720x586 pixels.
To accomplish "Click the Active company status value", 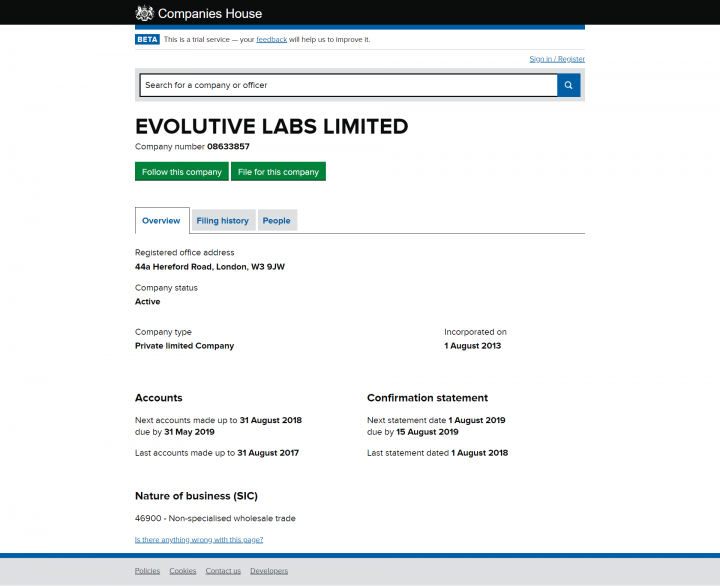I will 147,302.
